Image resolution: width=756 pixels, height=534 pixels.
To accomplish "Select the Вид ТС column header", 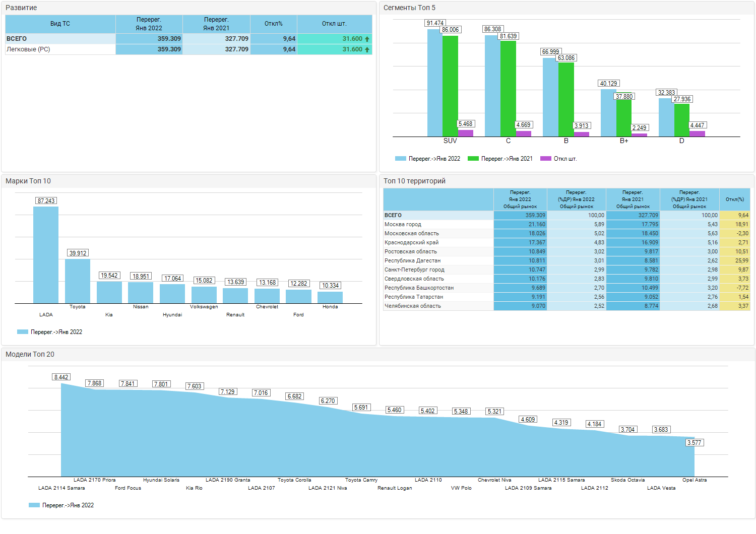I will [x=60, y=24].
